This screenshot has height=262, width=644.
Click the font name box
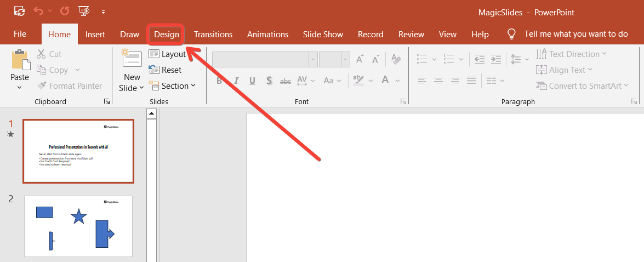point(261,59)
